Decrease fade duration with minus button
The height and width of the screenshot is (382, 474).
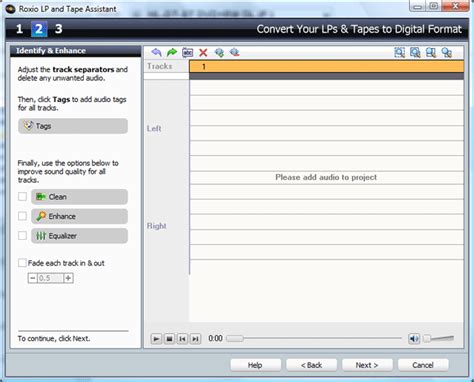click(x=32, y=278)
